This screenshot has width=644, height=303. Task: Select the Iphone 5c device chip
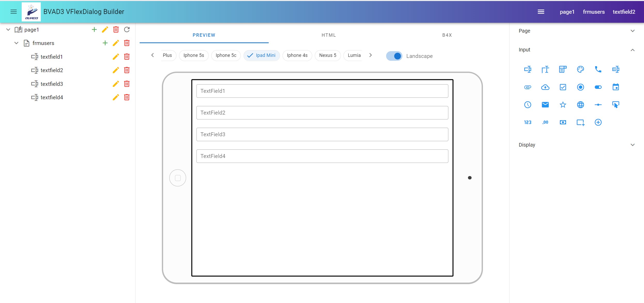(x=226, y=55)
